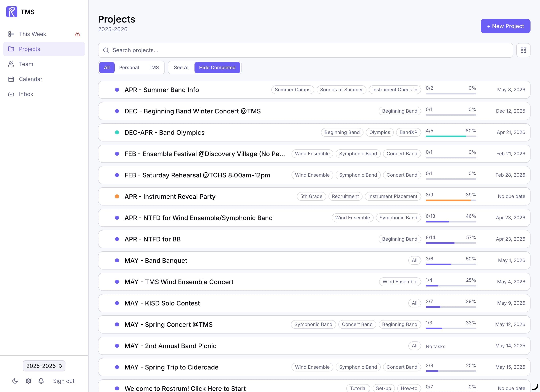The height and width of the screenshot is (392, 540).
Task: Open the Projects folder icon
Action: click(x=11, y=49)
